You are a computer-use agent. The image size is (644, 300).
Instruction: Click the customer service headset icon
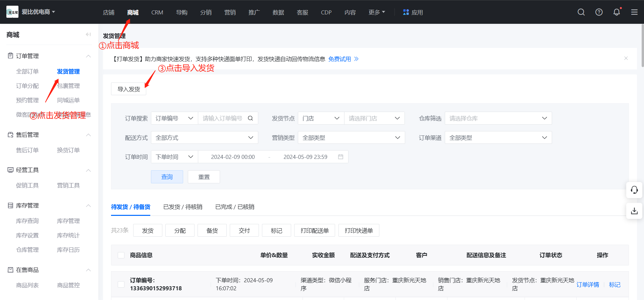pyautogui.click(x=634, y=190)
